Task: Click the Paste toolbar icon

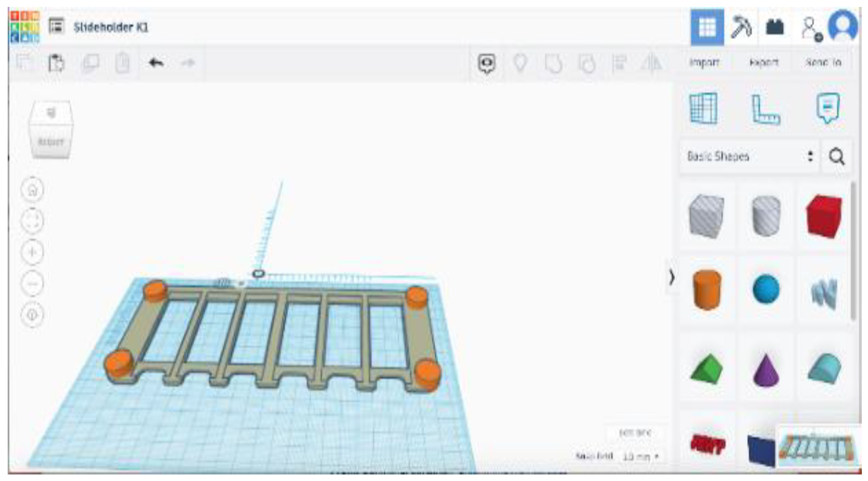Action: click(x=56, y=63)
